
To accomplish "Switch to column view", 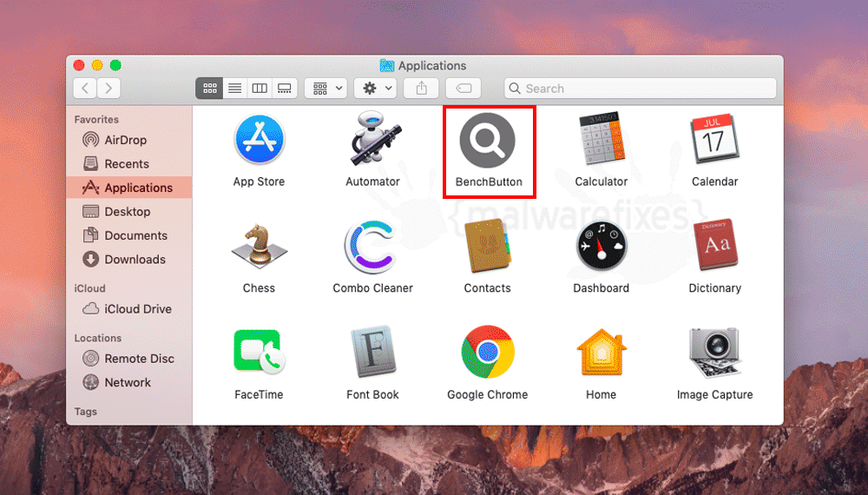I will pos(260,88).
